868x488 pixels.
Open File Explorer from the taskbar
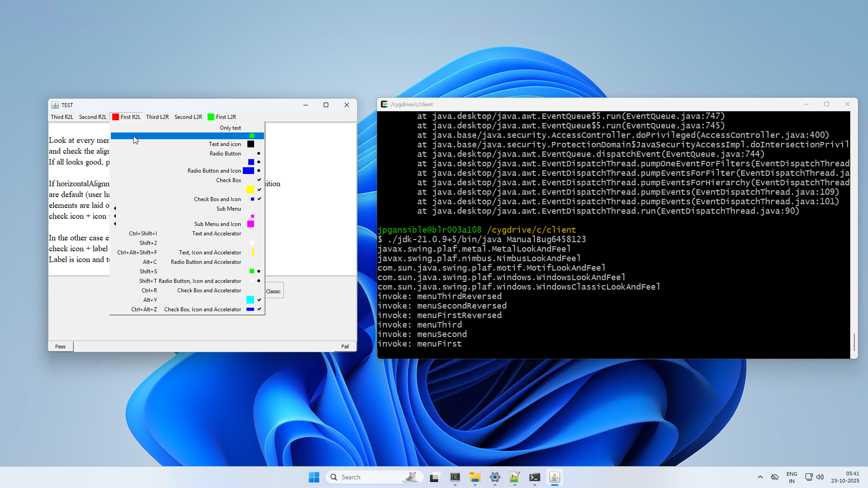pos(475,477)
